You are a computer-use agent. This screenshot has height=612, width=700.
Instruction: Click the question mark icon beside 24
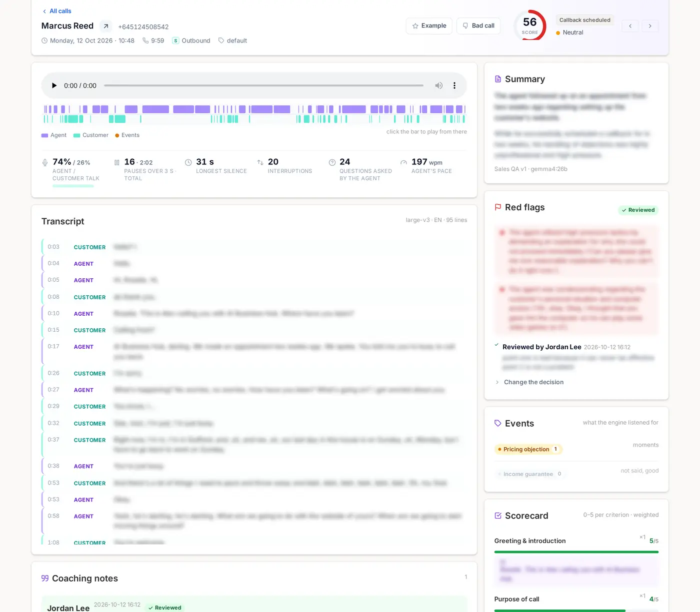[x=332, y=162]
